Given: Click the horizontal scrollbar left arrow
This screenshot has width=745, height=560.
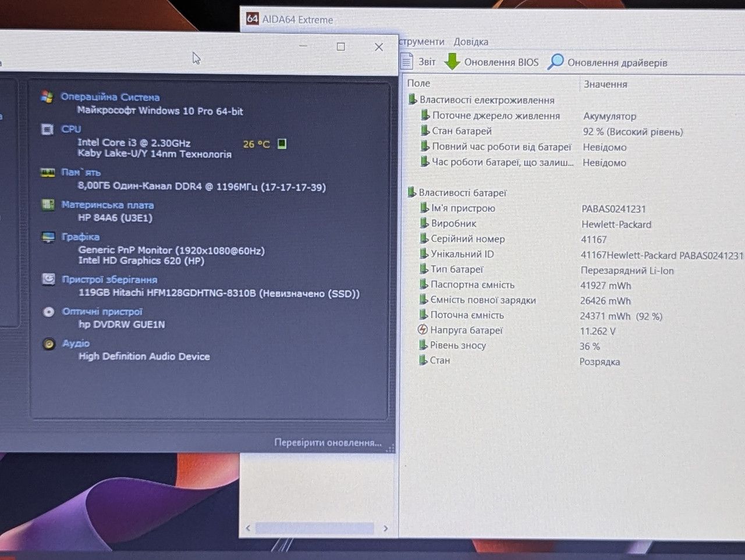Looking at the screenshot, I should [x=248, y=528].
